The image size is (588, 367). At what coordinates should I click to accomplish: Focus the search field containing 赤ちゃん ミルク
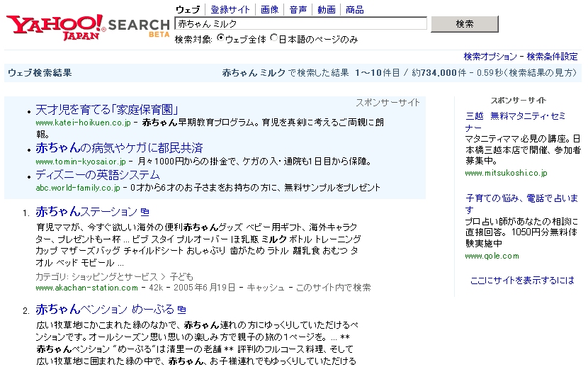pos(301,23)
